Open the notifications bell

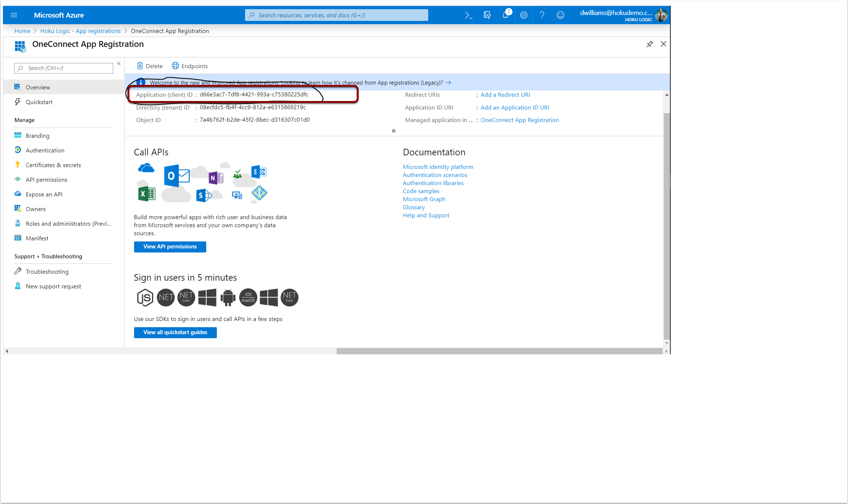pyautogui.click(x=506, y=15)
